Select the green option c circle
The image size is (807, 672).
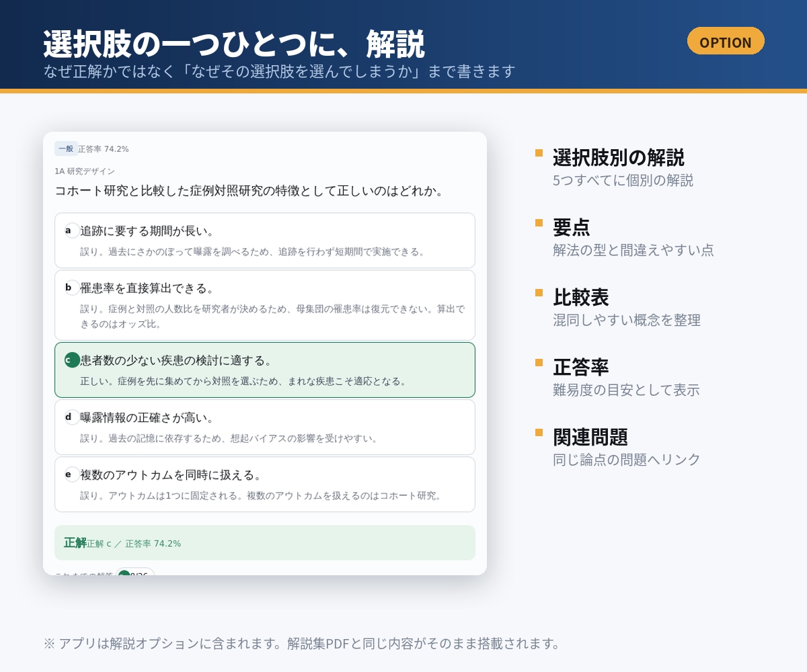[x=72, y=360]
